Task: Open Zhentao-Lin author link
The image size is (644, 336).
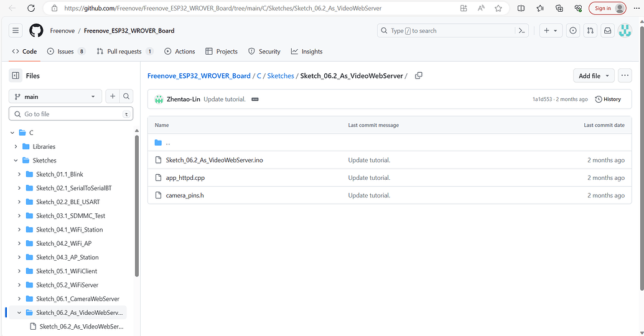Action: tap(183, 100)
